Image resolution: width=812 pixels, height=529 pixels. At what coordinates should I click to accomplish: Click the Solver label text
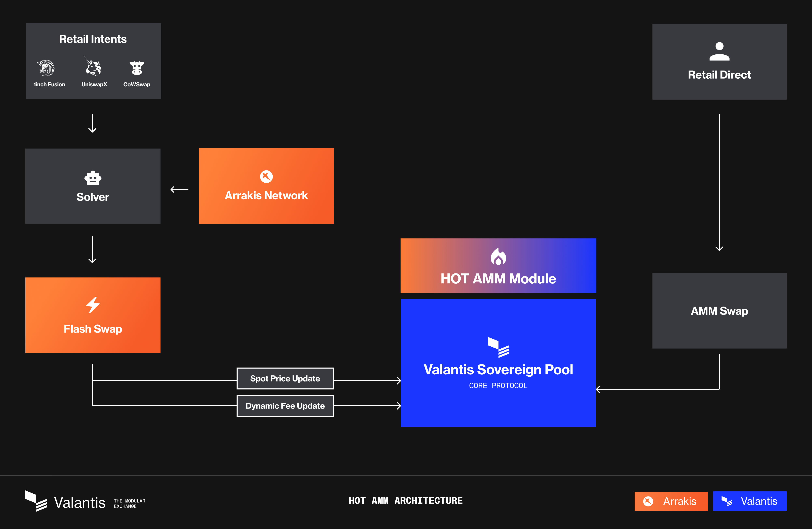(93, 197)
